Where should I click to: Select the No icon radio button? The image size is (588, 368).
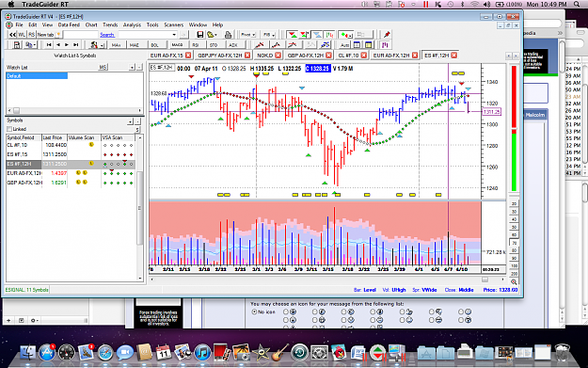[x=254, y=312]
